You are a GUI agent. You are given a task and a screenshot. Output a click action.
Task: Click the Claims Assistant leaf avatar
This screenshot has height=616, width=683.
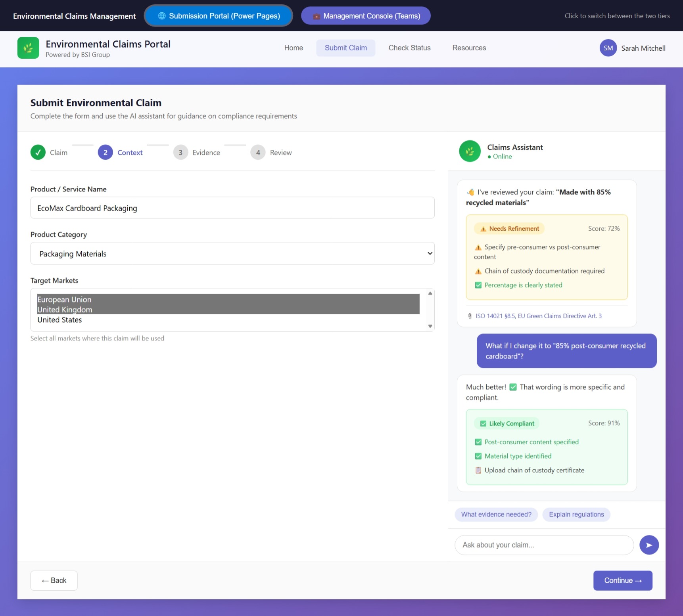tap(470, 151)
